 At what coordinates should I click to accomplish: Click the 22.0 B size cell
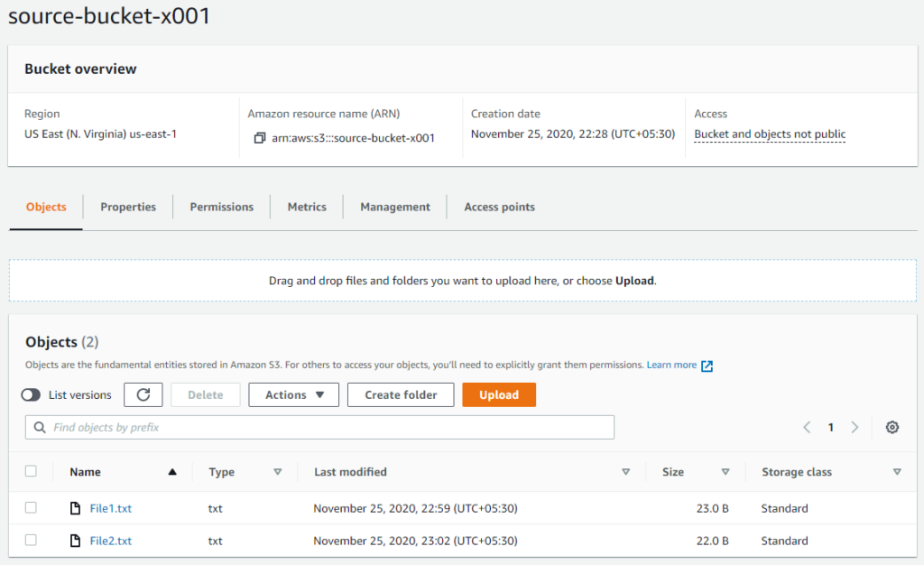click(x=713, y=541)
